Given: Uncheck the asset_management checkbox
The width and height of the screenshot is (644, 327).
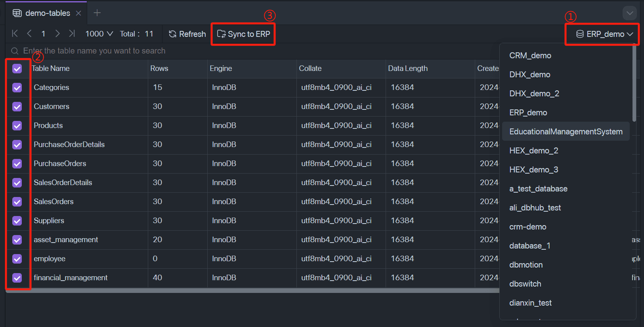Looking at the screenshot, I should click(17, 240).
